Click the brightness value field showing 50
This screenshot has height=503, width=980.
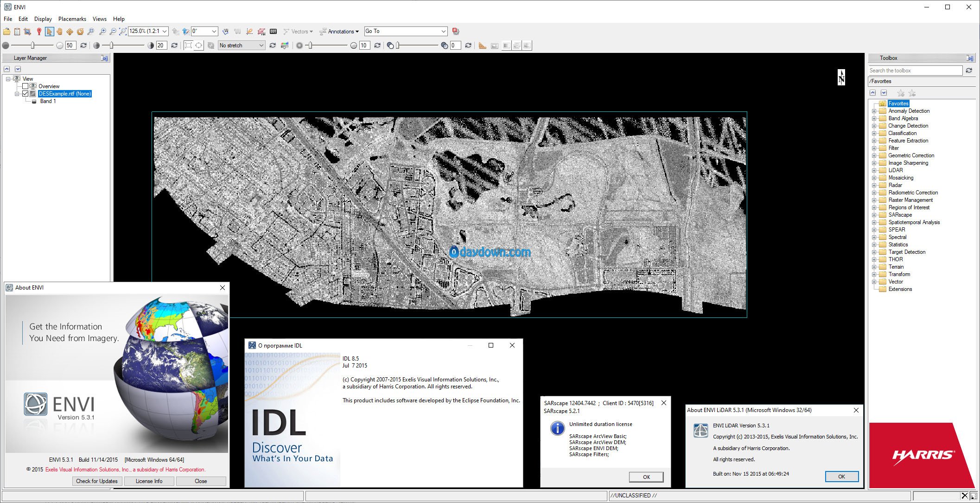[x=70, y=45]
